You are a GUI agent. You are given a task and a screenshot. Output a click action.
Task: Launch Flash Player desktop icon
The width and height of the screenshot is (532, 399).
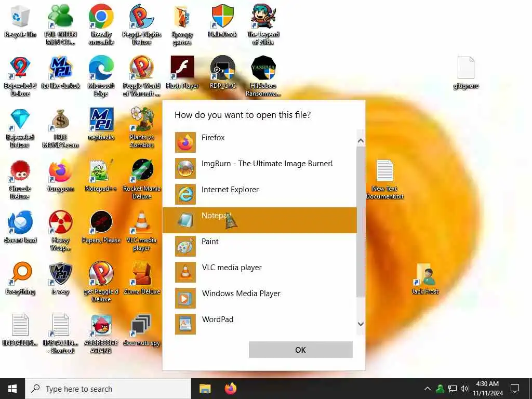tap(182, 73)
